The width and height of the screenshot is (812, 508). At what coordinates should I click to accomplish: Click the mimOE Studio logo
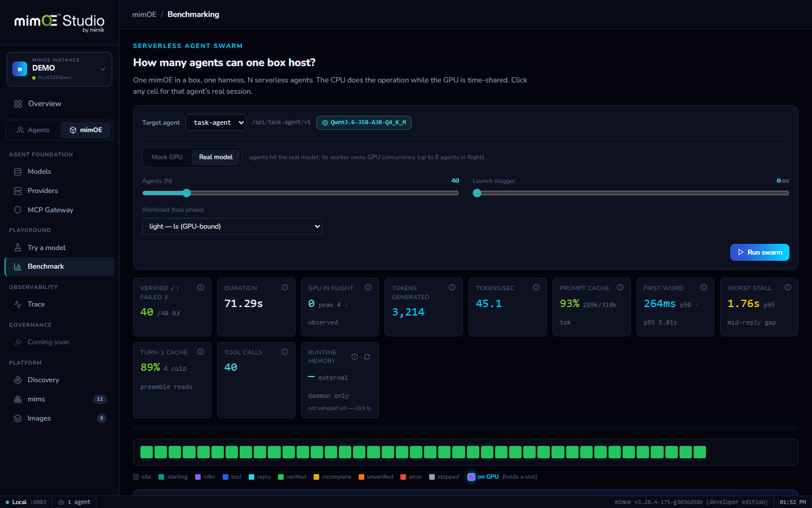(59, 22)
